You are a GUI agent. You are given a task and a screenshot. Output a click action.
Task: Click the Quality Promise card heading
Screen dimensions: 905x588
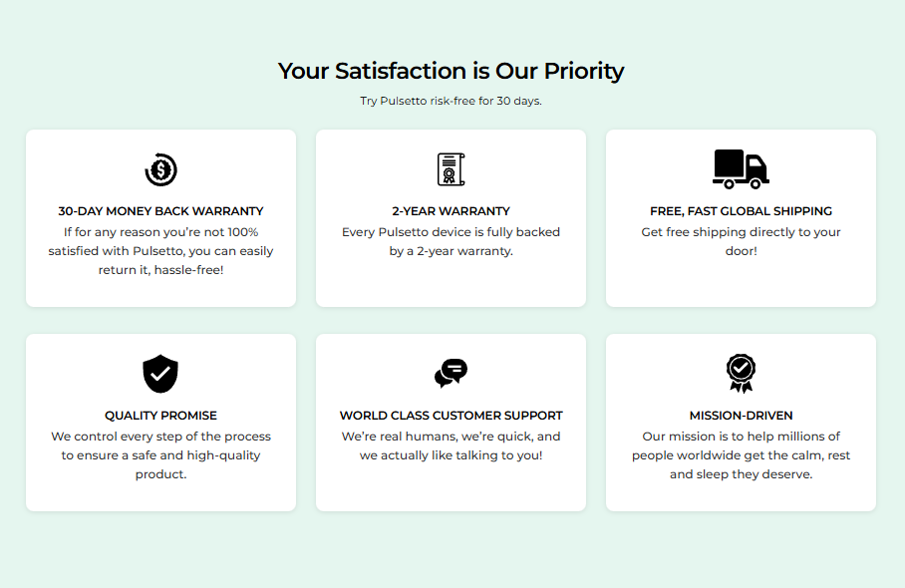click(x=160, y=416)
